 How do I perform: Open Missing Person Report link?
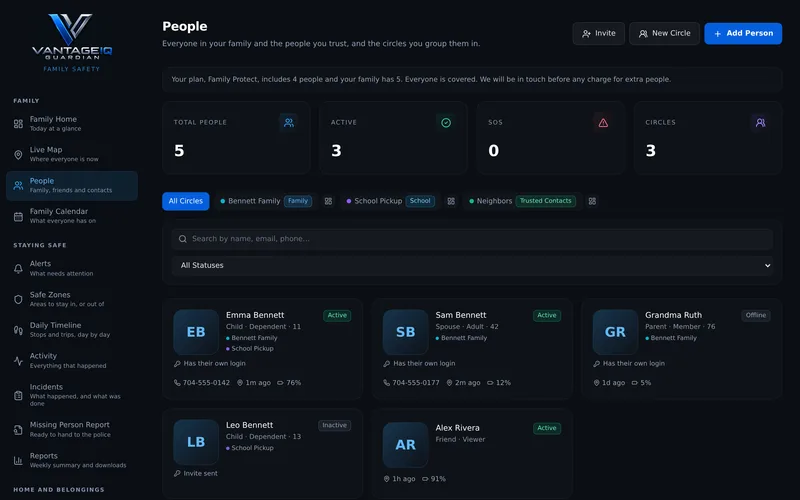pos(72,430)
